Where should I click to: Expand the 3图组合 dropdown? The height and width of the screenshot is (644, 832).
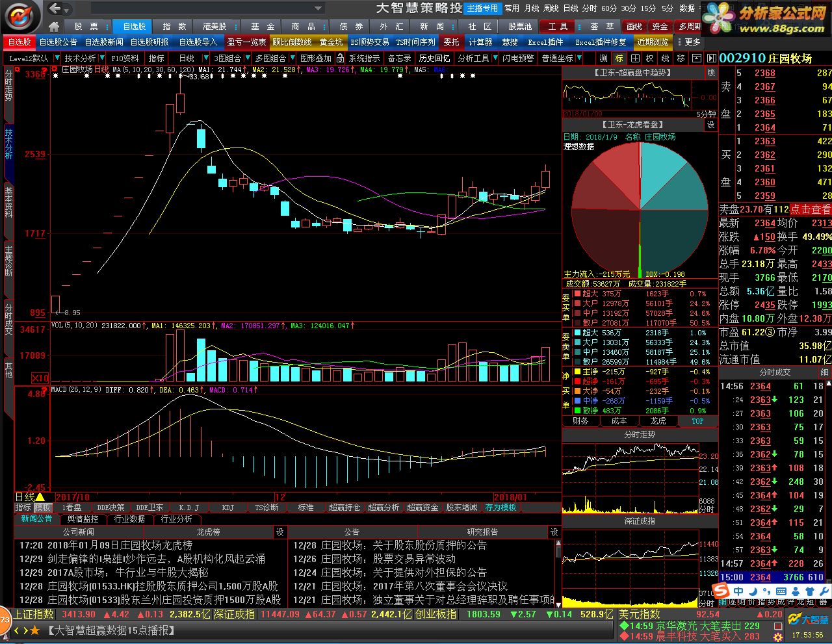(246, 58)
